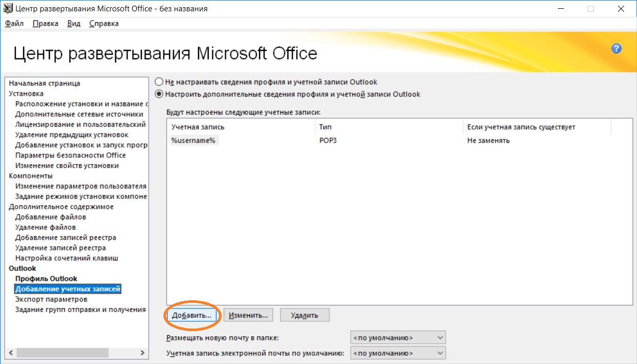The width and height of the screenshot is (637, 364).
Task: Select 'Не настраивать сведения профиля' radio button
Action: 159,82
